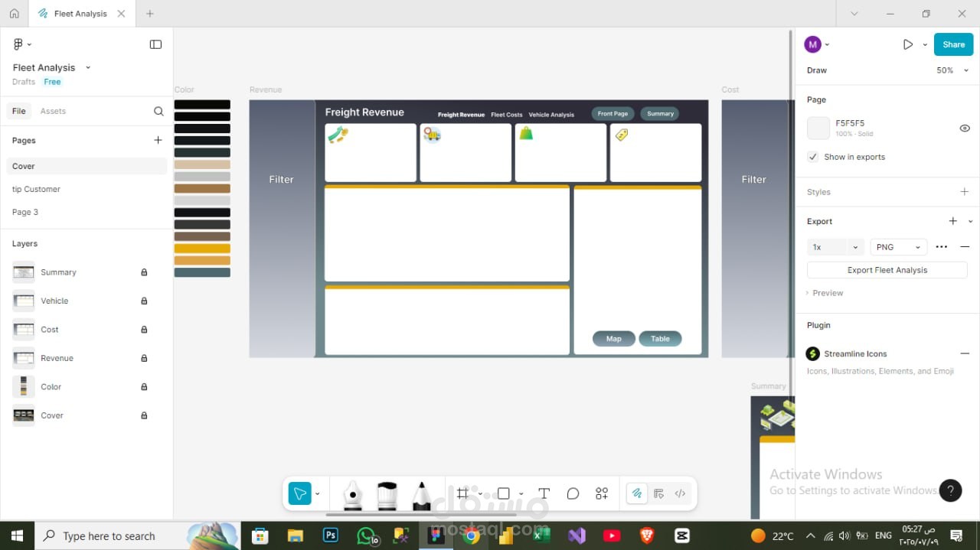The height and width of the screenshot is (550, 980).
Task: Select the Frame tool
Action: [462, 493]
